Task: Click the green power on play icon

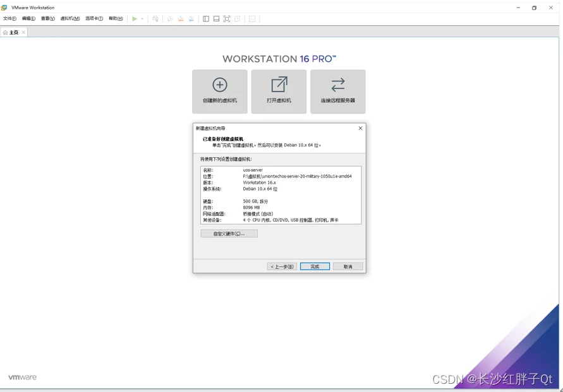Action: tap(135, 19)
